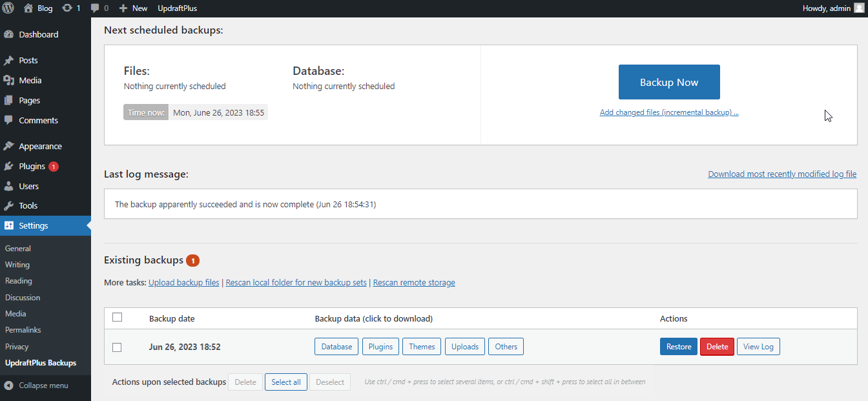Go to the Posts menu
This screenshot has height=401, width=868.
(28, 60)
